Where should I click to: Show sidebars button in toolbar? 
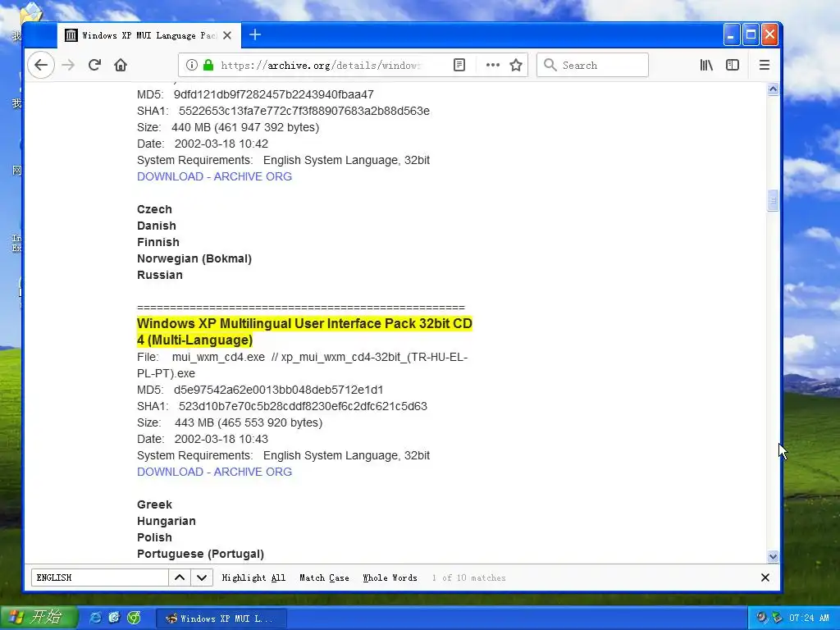pos(733,66)
